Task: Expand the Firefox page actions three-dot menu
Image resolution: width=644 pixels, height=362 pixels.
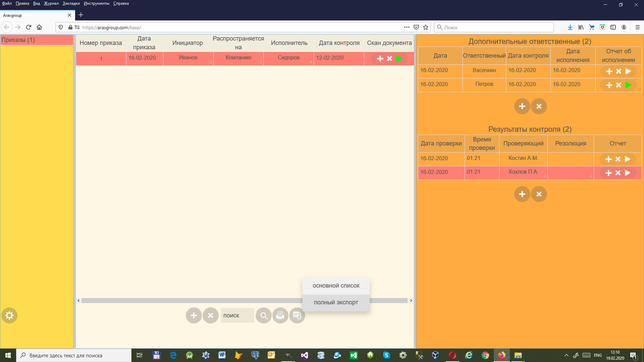Action: click(407, 27)
